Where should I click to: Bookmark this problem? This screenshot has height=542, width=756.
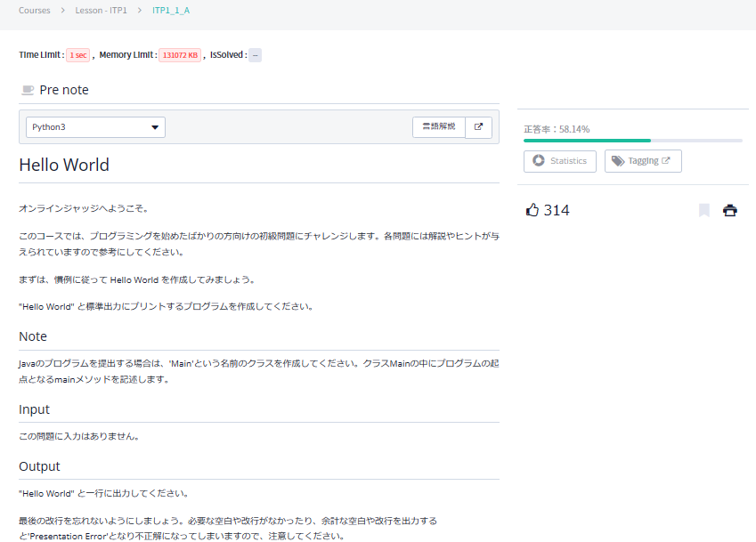[x=703, y=210]
